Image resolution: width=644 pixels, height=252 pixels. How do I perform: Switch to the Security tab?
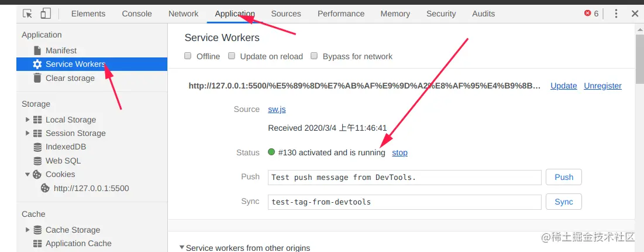(x=441, y=13)
